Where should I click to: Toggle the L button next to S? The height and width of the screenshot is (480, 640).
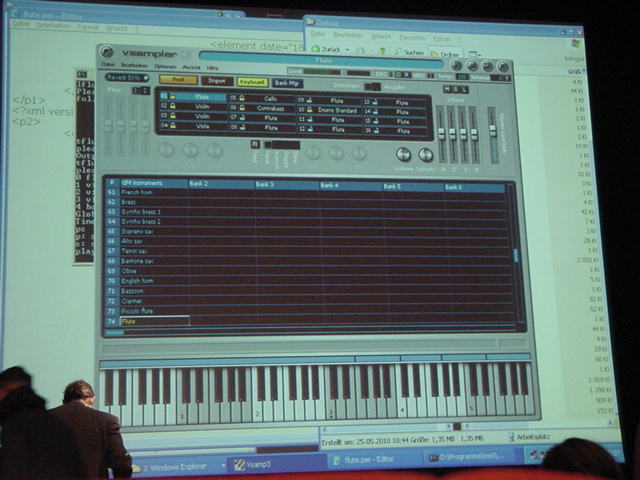[x=464, y=90]
